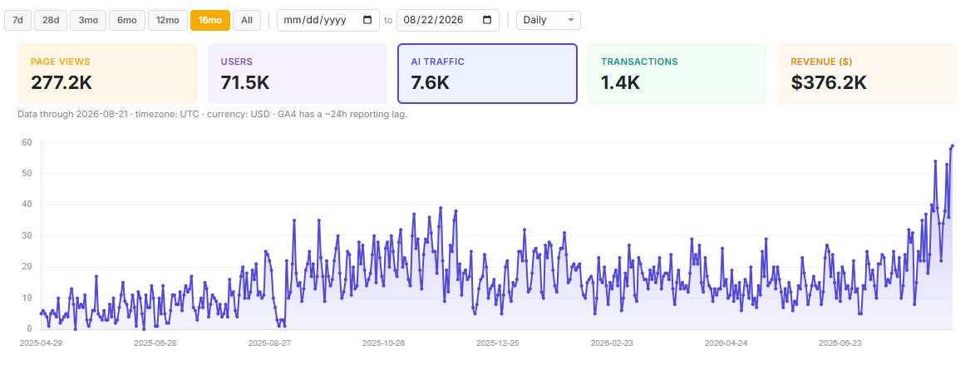Click the 2025-12-25 axis label

pos(498,343)
